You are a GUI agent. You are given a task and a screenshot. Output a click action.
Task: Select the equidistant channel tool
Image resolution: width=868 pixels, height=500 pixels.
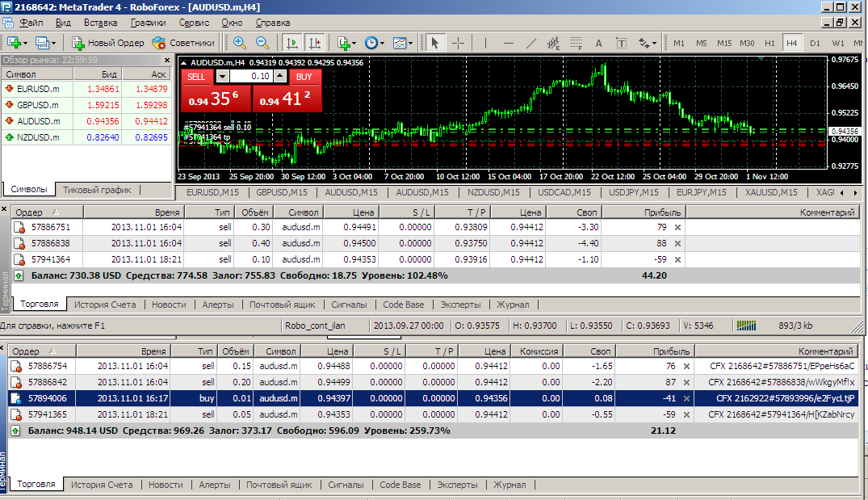coord(553,43)
